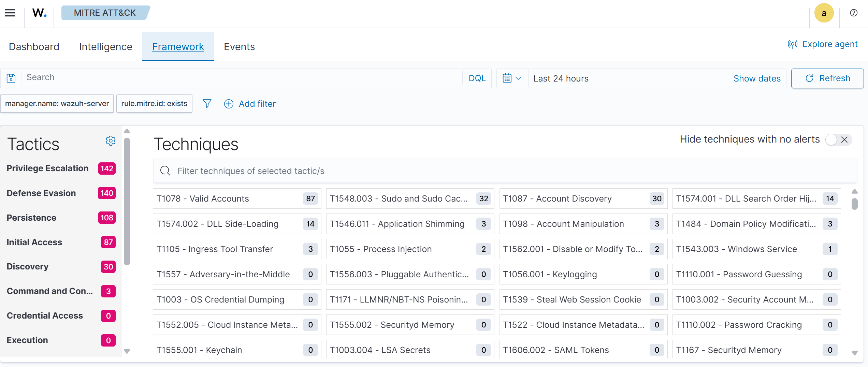Select the Execution tactic
Viewport: 868px width, 367px height.
pos(61,340)
